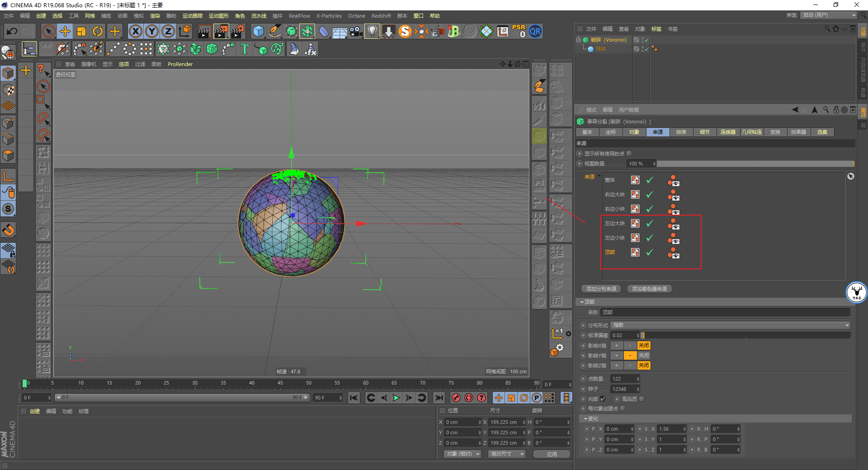Viewport: 868px width, 470px height.
Task: Enable the 高品质 checkbox
Action: [x=642, y=399]
